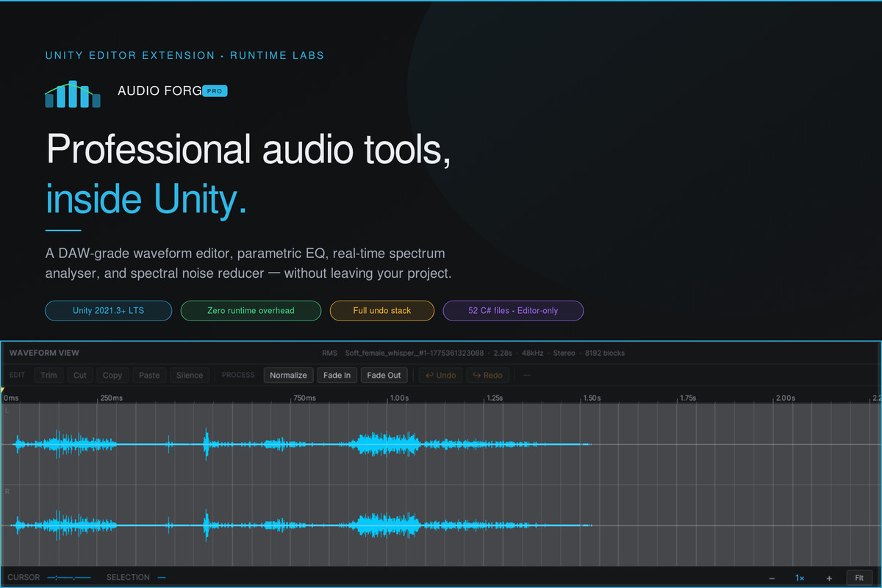The width and height of the screenshot is (882, 588).
Task: Click the Full undo stack pill
Action: (x=382, y=310)
